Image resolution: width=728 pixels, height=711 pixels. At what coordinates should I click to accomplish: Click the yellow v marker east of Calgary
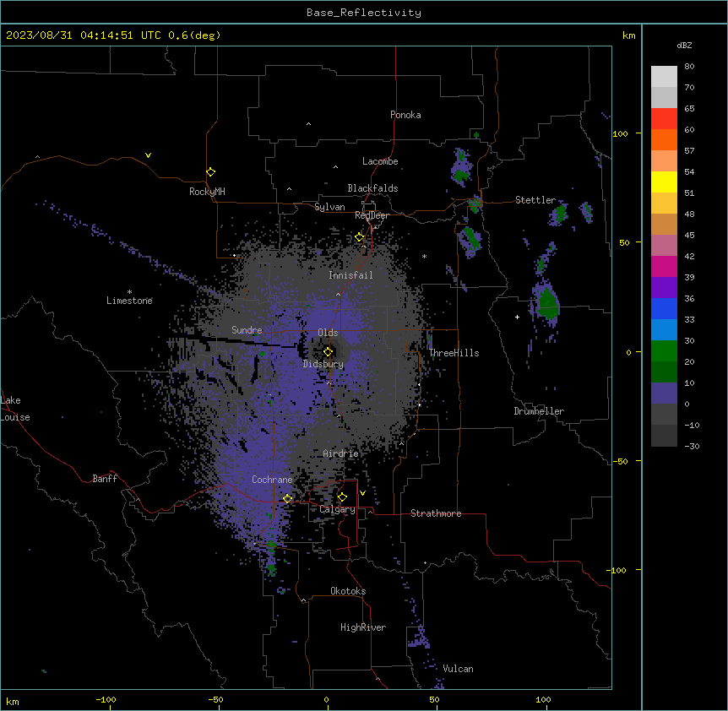click(362, 493)
